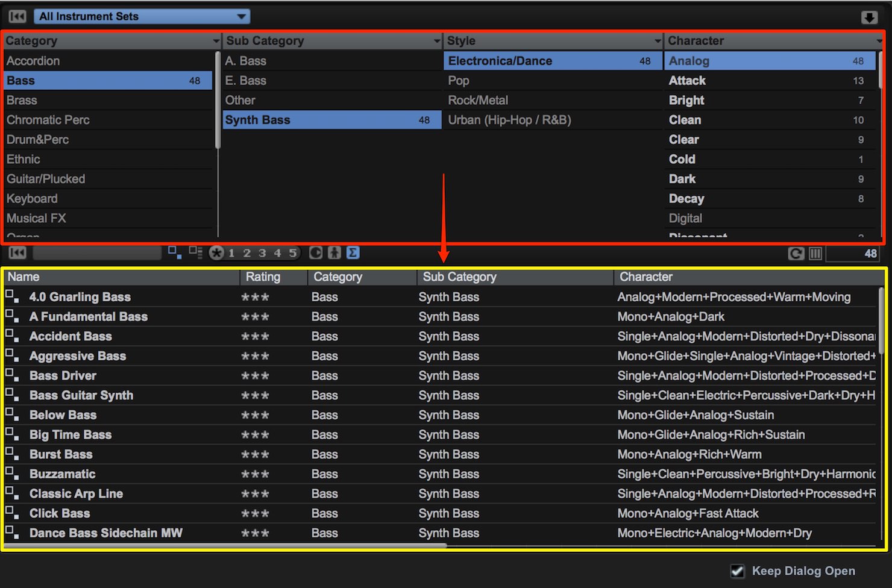Open the result columns setup icon
Screen dimensions: 892x588
coord(815,254)
